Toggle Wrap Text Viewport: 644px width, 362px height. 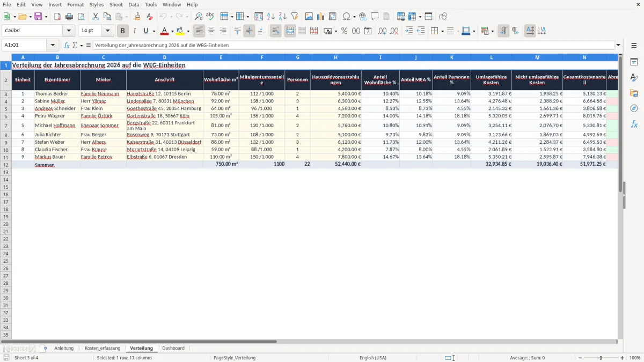(x=276, y=31)
